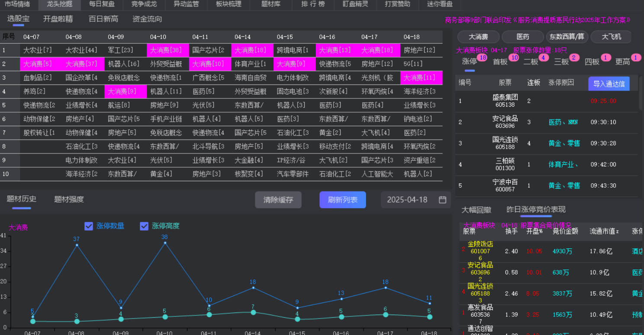This screenshot has width=644, height=335.
Task: Select the 资金流向 sub-tab
Action: [147, 19]
